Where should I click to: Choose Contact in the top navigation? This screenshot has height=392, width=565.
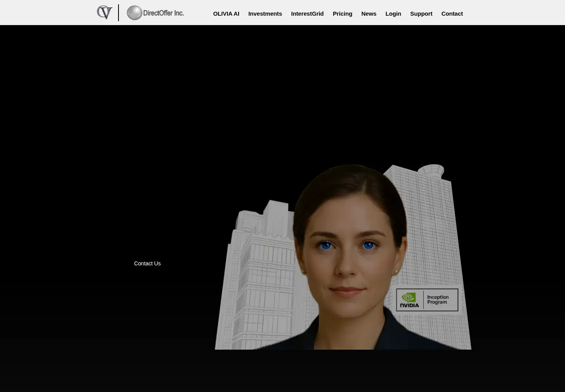[452, 13]
